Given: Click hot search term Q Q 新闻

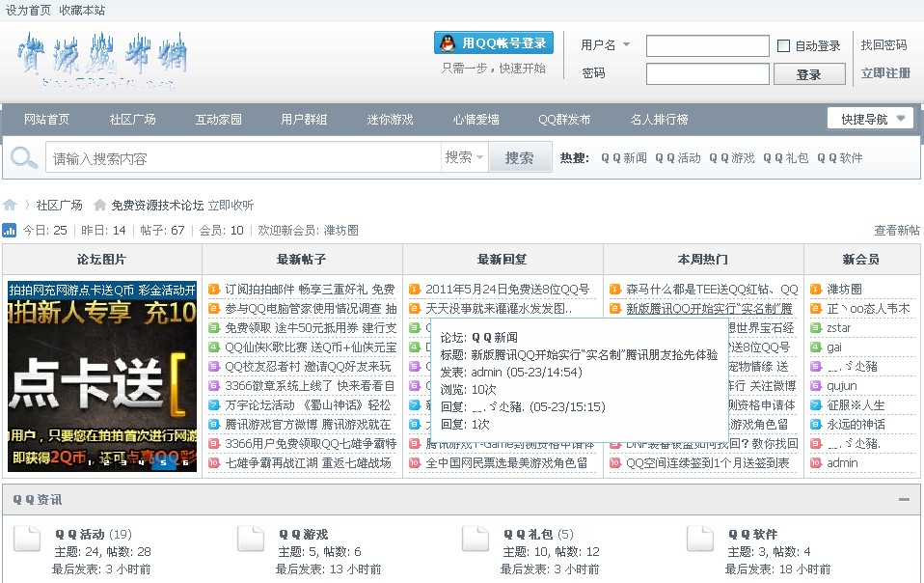Looking at the screenshot, I should point(624,158).
